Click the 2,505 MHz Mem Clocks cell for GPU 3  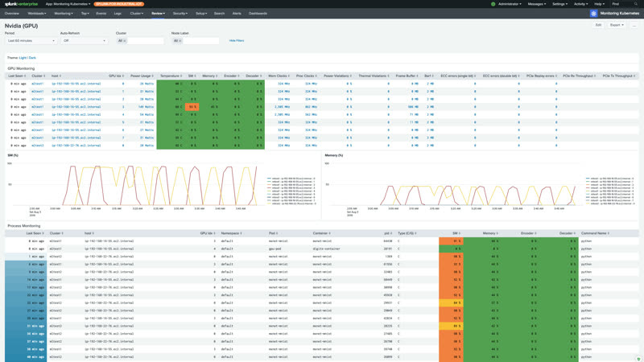(x=283, y=107)
